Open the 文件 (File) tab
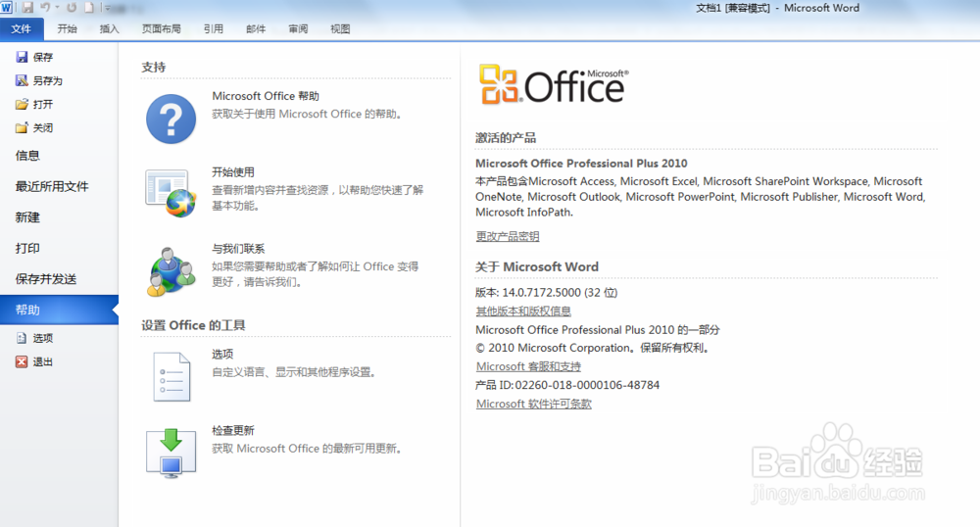Screen dimensions: 980x527 coord(22,28)
